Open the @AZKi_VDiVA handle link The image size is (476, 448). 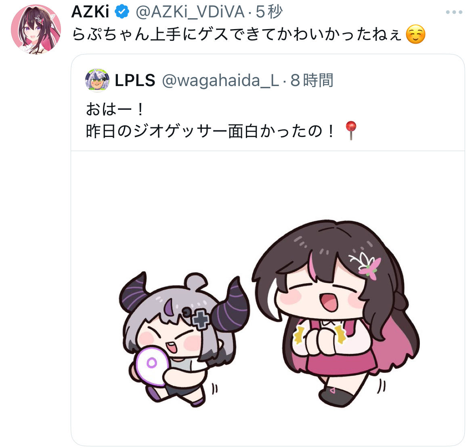click(x=190, y=13)
